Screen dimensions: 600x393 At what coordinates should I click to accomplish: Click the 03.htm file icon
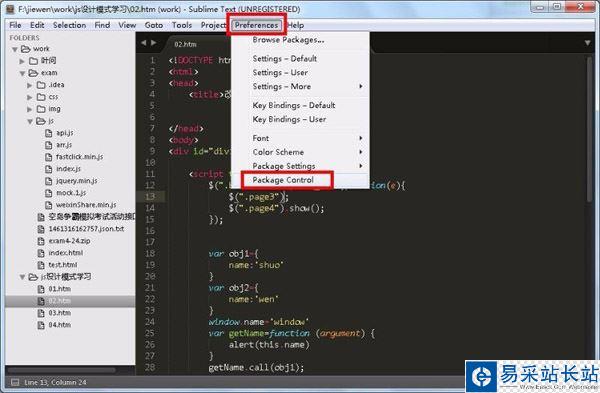tap(41, 313)
